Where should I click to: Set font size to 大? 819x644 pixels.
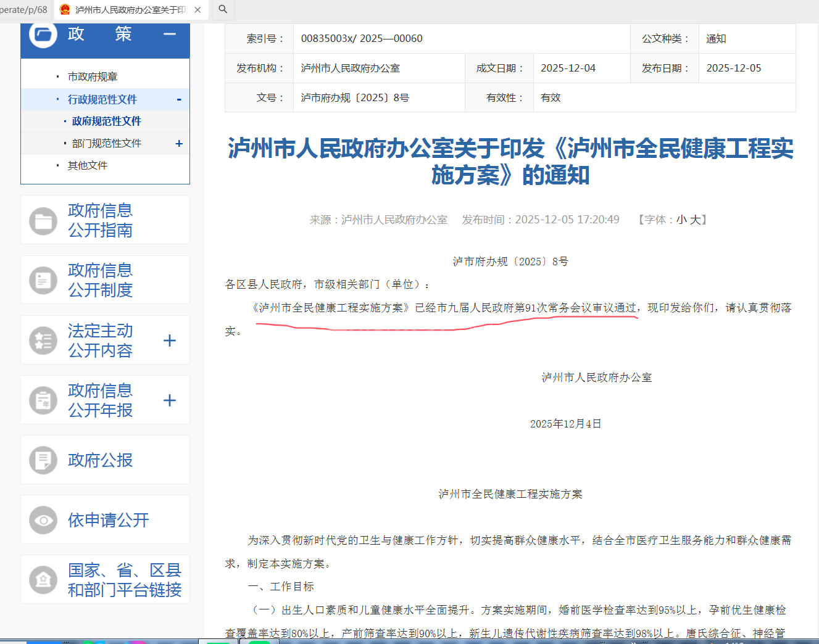[695, 220]
